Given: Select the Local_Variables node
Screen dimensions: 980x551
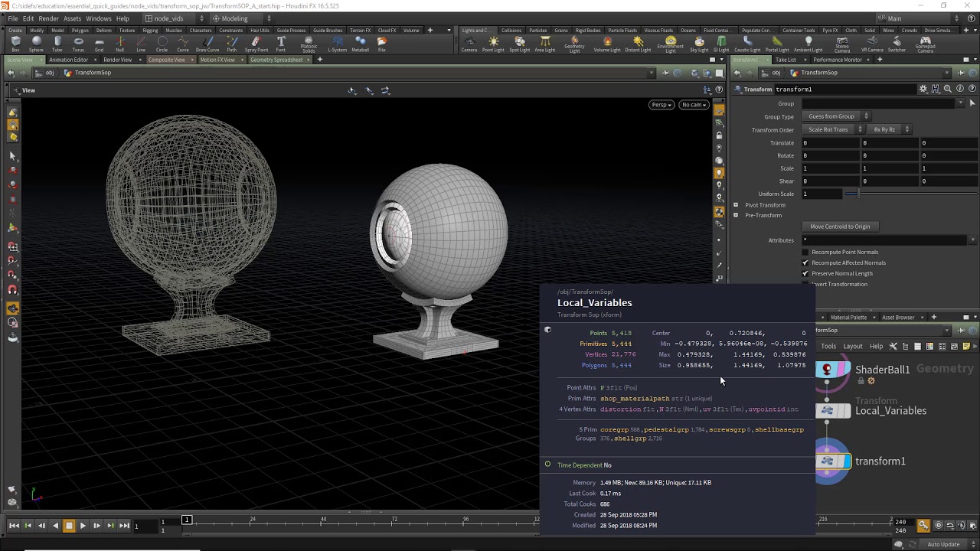Looking at the screenshot, I should pyautogui.click(x=833, y=410).
